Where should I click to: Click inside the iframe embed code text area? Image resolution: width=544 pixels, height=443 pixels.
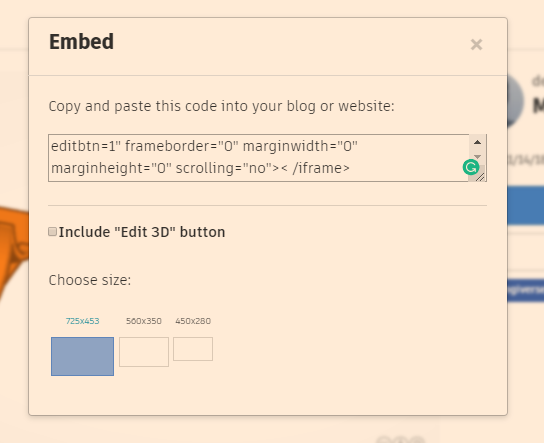259,158
